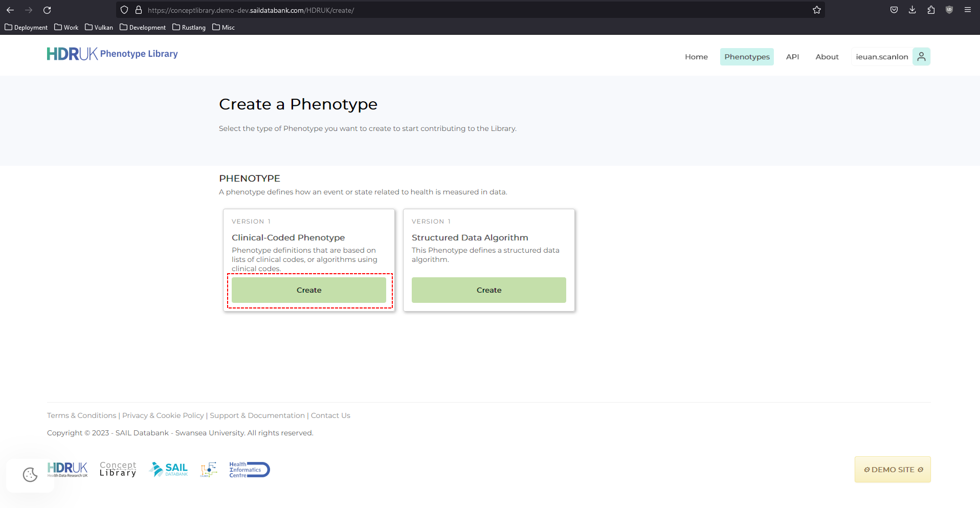Click the shield tracking protection icon
Screen dimensions: 980x508
124,10
